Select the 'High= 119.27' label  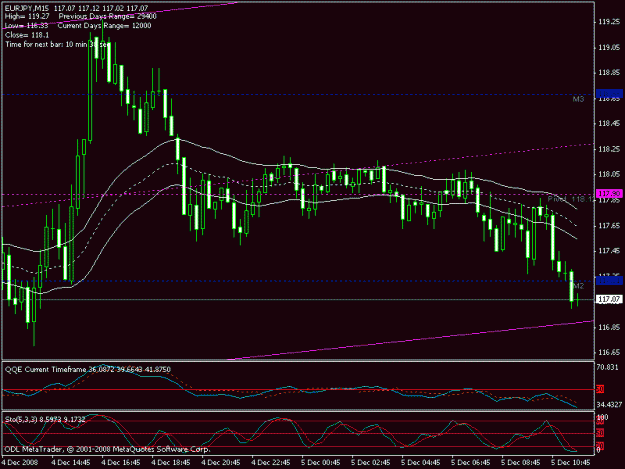(x=27, y=17)
